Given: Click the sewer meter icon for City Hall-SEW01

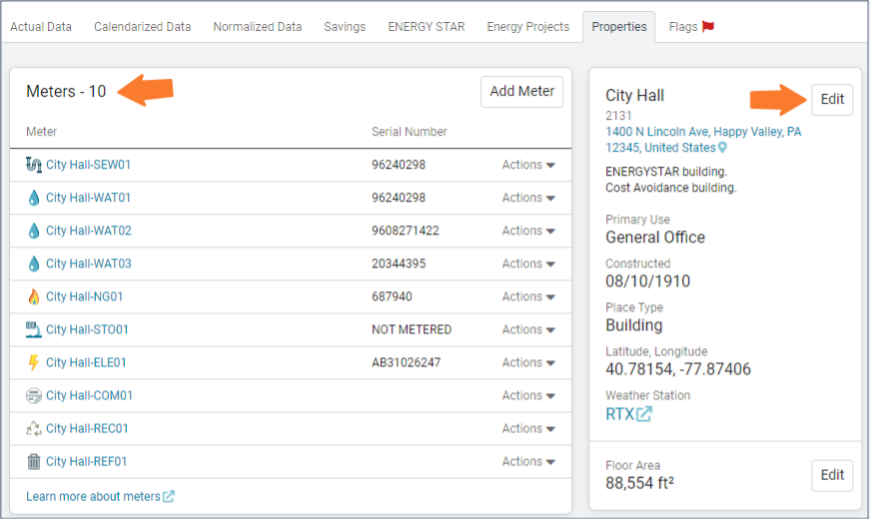Looking at the screenshot, I should [x=34, y=165].
